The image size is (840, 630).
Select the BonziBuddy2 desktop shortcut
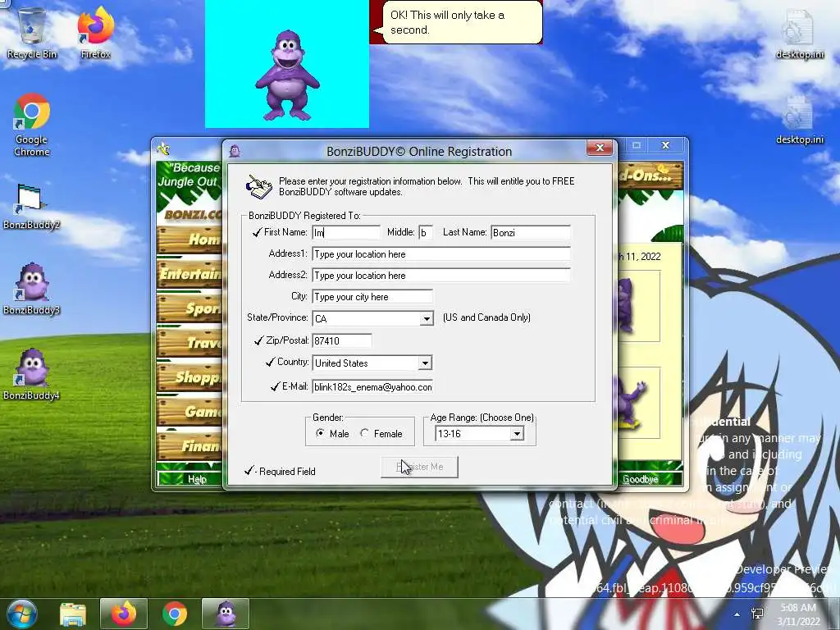[x=31, y=206]
